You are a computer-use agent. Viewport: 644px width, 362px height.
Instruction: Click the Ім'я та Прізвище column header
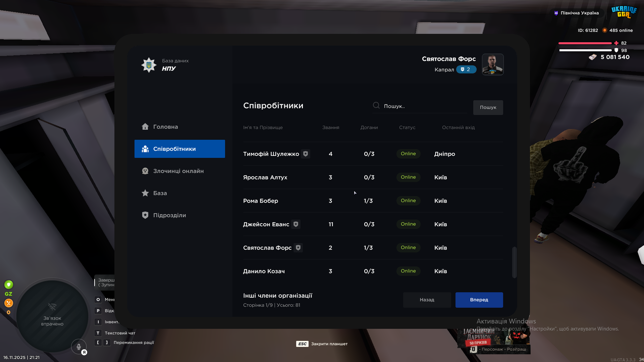tap(263, 128)
